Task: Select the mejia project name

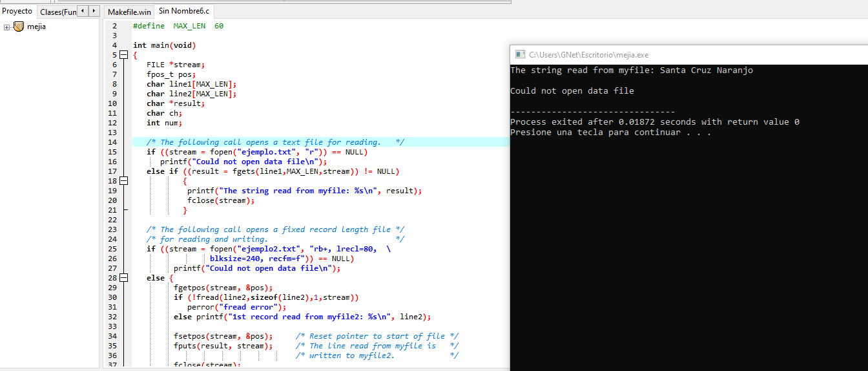Action: pyautogui.click(x=36, y=26)
